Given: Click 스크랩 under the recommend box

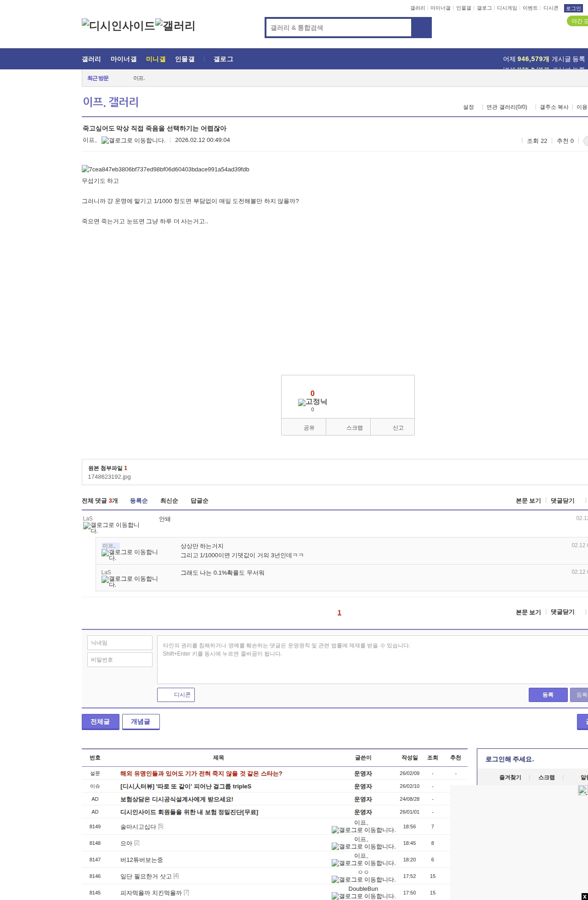Looking at the screenshot, I should (348, 427).
